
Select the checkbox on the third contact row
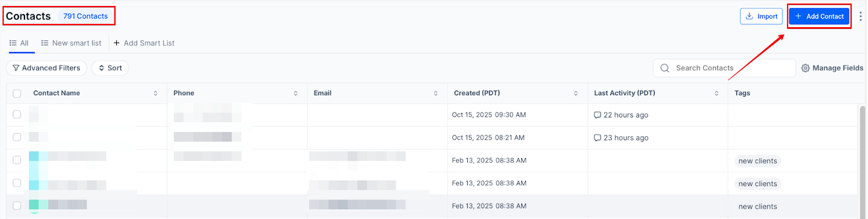click(17, 160)
